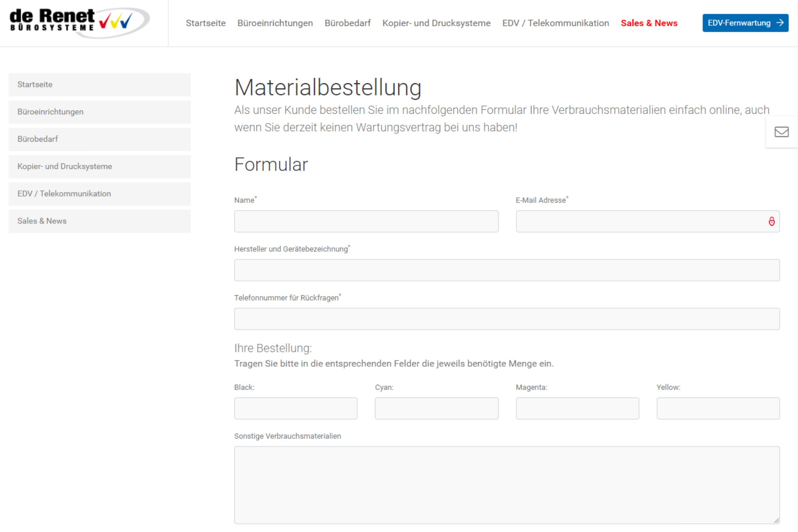Open Büroeinrichtungen in top navigation
This screenshot has height=532, width=798.
(275, 23)
